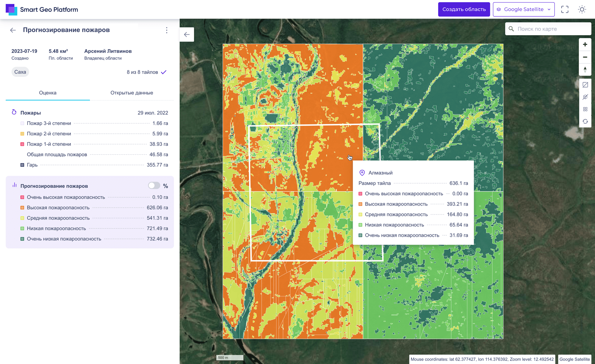
Task: Click the location pin next to Алмазный
Action: [362, 173]
